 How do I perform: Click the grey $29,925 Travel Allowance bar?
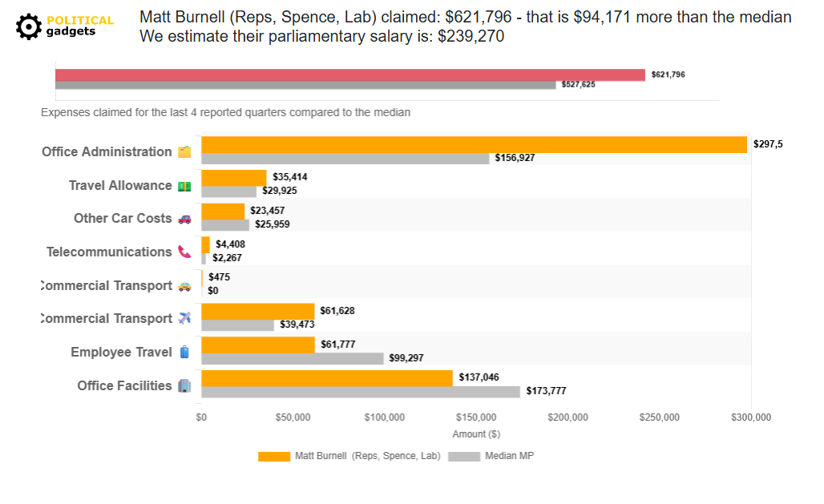tap(228, 192)
